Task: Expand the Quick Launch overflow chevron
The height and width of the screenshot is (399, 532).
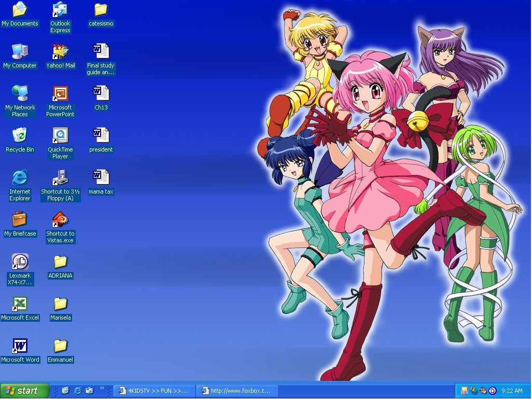Action: [102, 388]
